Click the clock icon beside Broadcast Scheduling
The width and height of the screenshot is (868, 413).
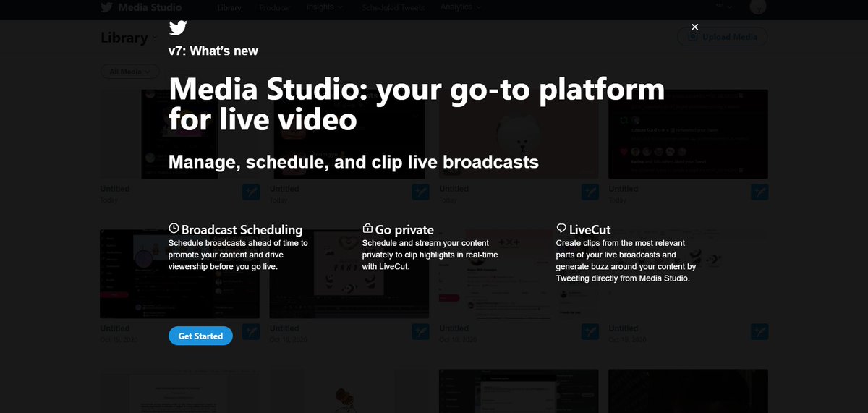pyautogui.click(x=174, y=229)
